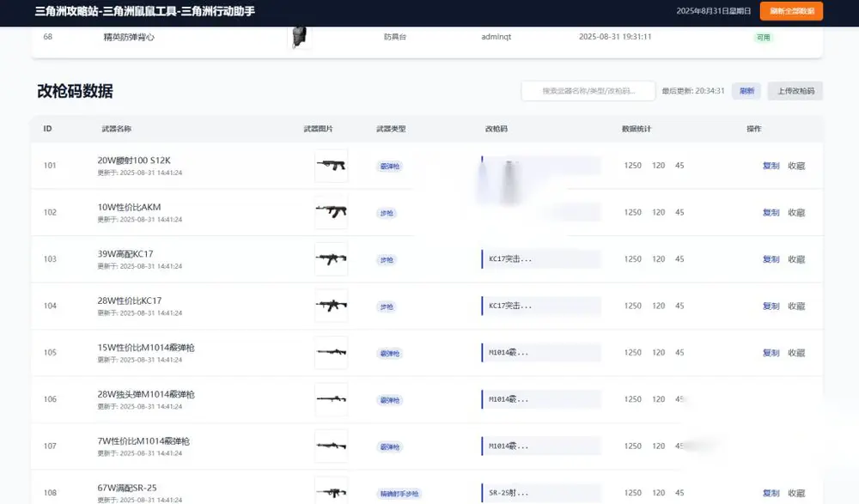The image size is (859, 504).
Task: Open weapon image for 7W性价比M1014霰弹枪
Action: tap(331, 446)
